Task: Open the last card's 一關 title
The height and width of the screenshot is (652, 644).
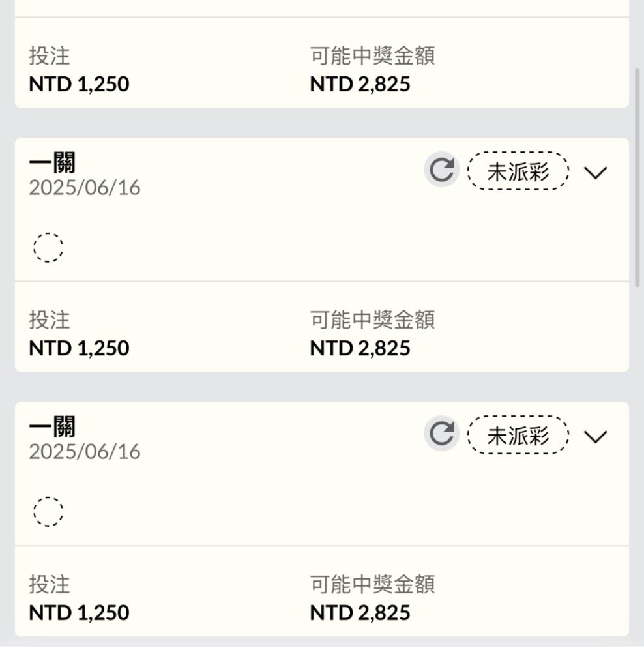Action: pos(52,426)
